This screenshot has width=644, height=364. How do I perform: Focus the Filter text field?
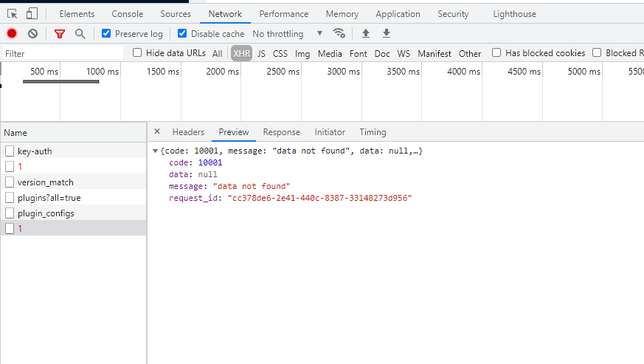63,53
